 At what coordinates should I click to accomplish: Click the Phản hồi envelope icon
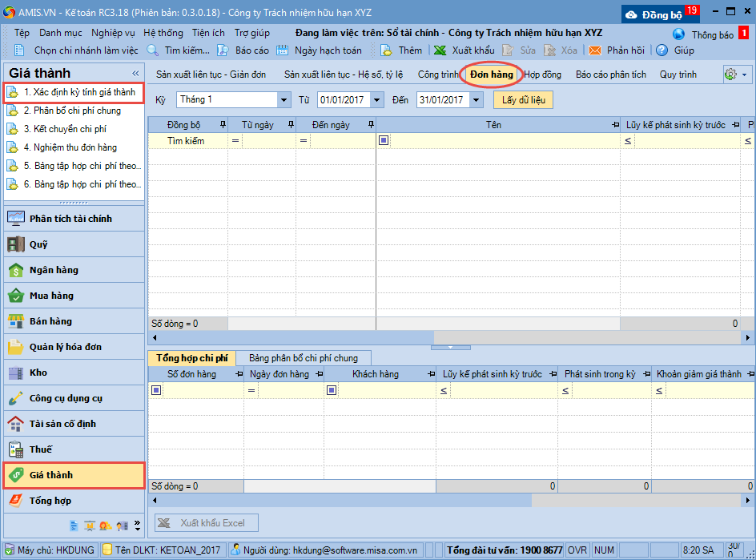(595, 50)
